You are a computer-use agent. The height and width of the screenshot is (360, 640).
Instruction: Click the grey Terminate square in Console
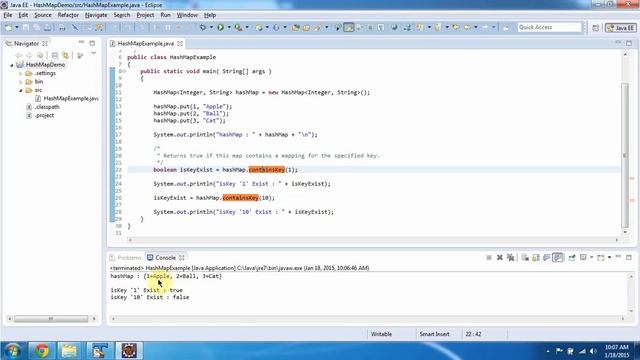489,258
